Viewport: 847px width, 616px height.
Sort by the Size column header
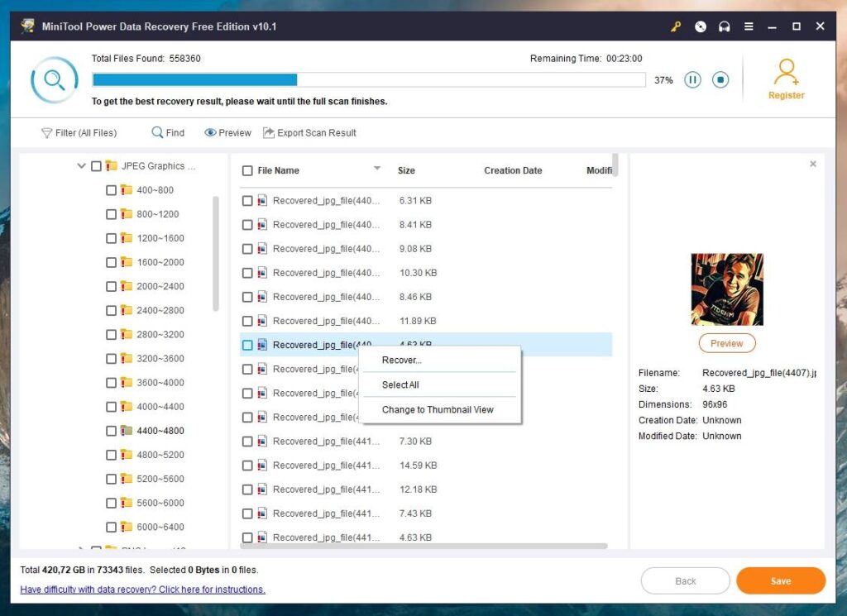click(406, 170)
